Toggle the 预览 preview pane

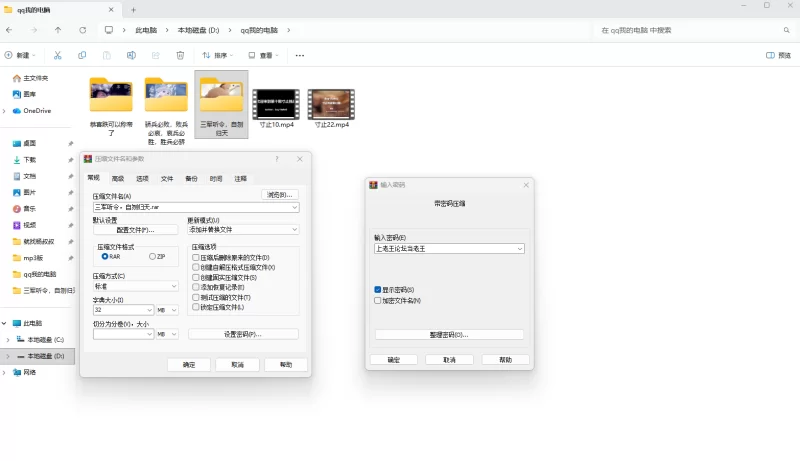click(x=779, y=55)
